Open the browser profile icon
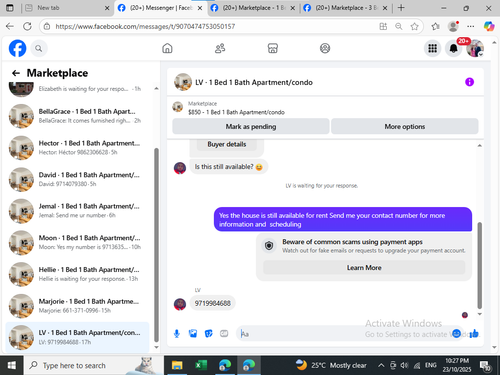 pos(453,26)
